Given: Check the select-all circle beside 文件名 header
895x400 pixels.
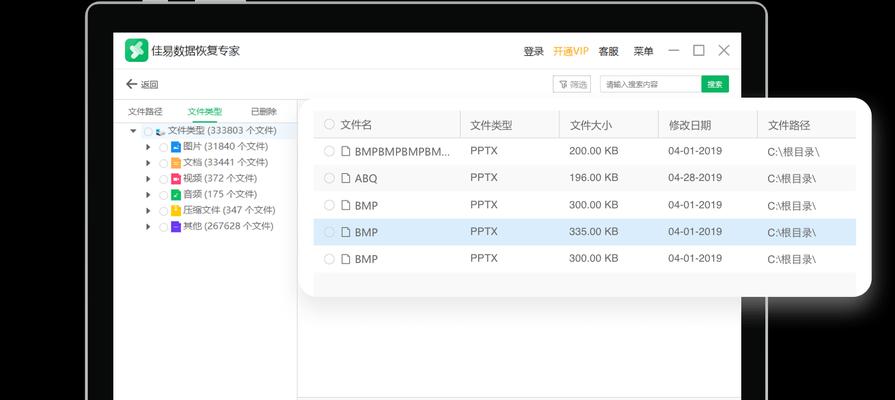Looking at the screenshot, I should [x=329, y=124].
